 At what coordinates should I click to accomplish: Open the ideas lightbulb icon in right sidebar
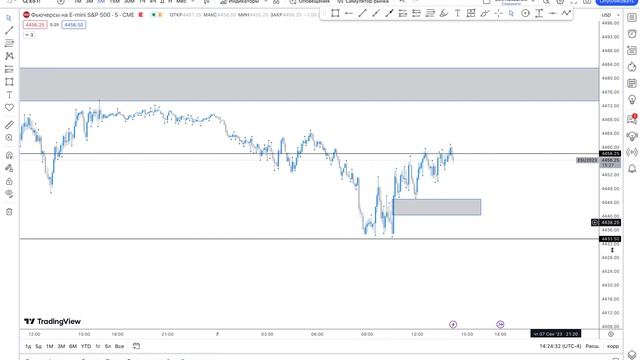[x=632, y=100]
